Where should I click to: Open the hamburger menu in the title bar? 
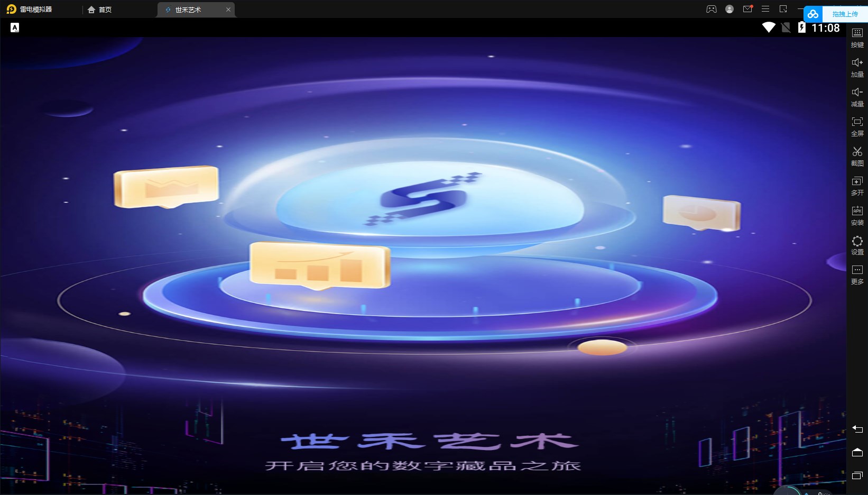[x=765, y=9]
